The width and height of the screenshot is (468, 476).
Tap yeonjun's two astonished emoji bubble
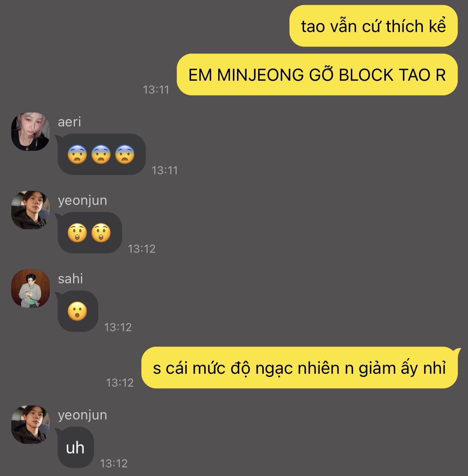pyautogui.click(x=90, y=233)
